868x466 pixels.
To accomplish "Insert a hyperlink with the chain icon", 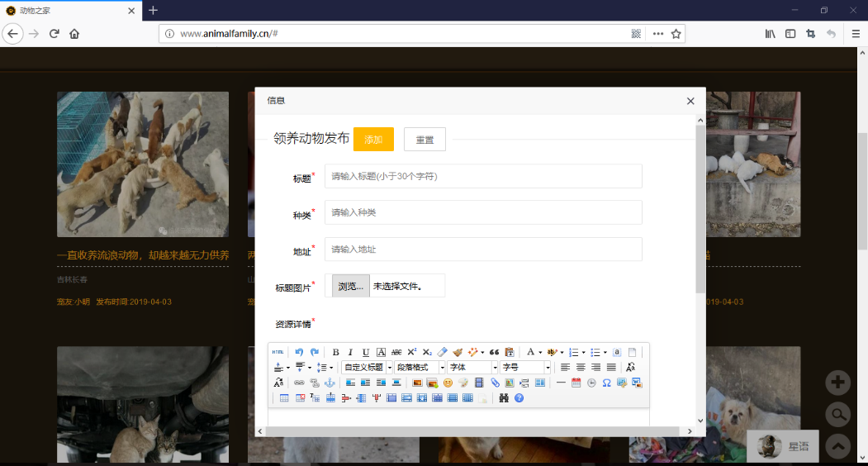I will [x=299, y=383].
